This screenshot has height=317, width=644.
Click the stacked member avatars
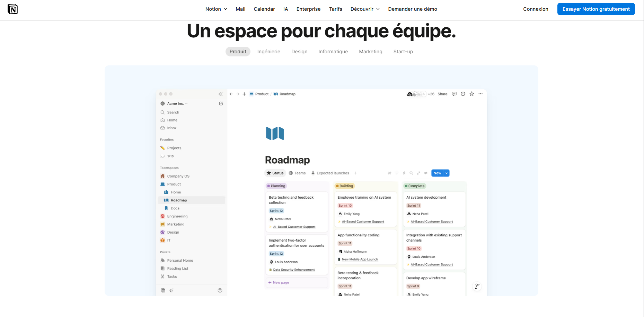[416, 94]
